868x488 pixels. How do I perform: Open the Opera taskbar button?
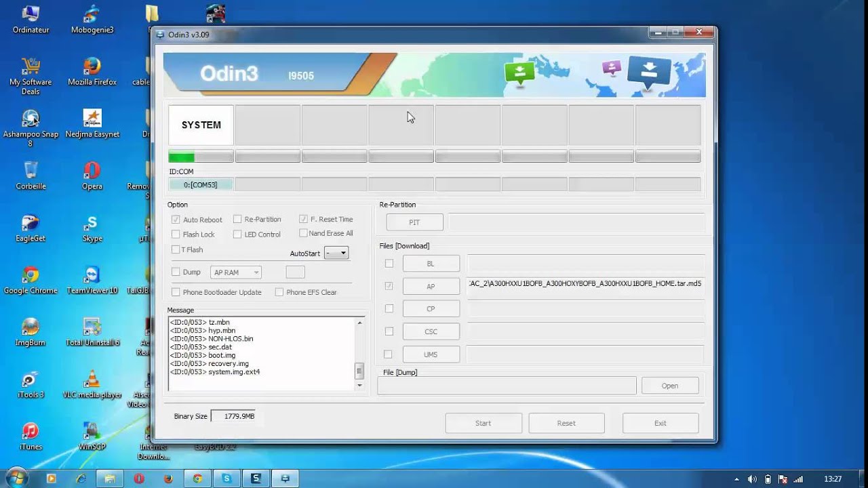point(139,479)
